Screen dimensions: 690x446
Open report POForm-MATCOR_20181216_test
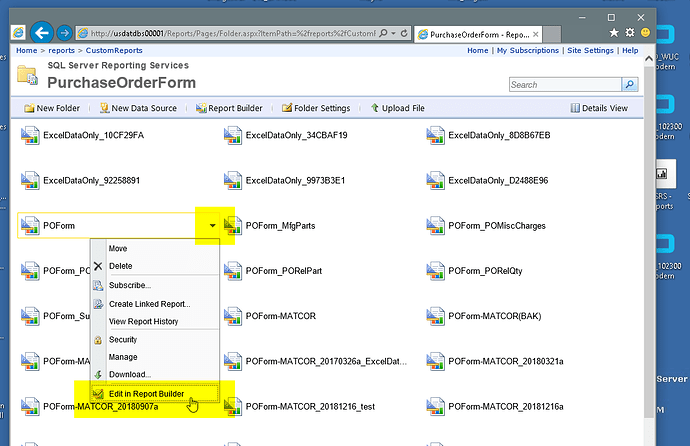click(x=310, y=407)
